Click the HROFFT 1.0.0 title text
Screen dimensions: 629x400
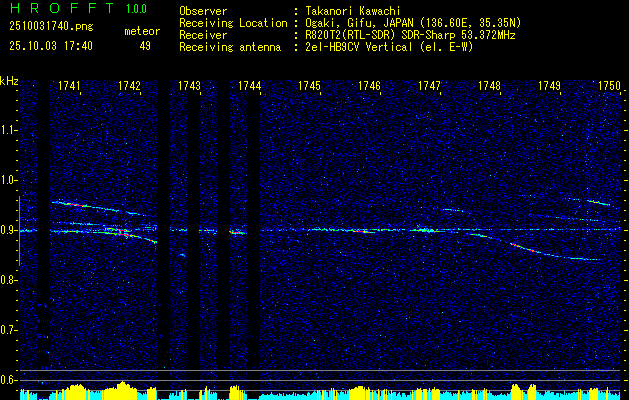(78, 8)
